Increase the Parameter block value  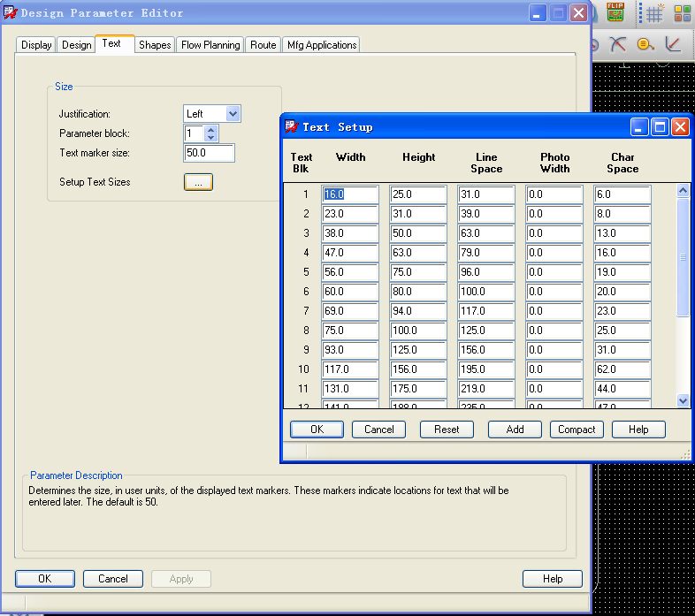coord(210,129)
